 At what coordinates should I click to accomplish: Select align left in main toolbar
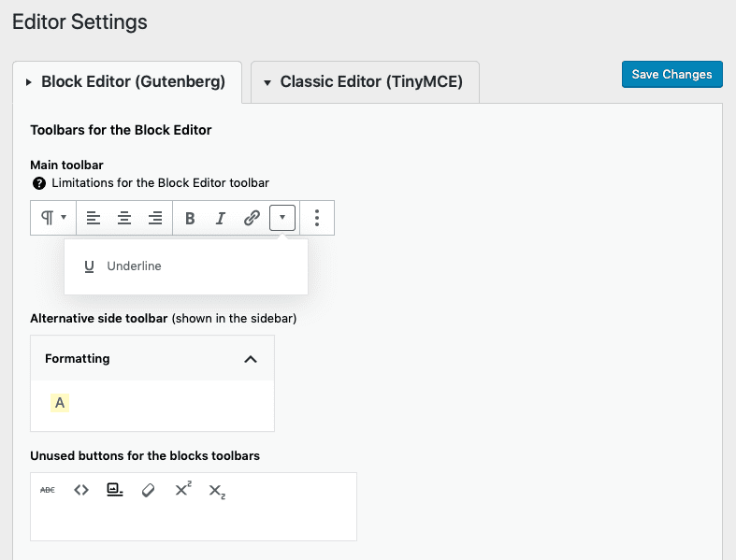point(93,218)
